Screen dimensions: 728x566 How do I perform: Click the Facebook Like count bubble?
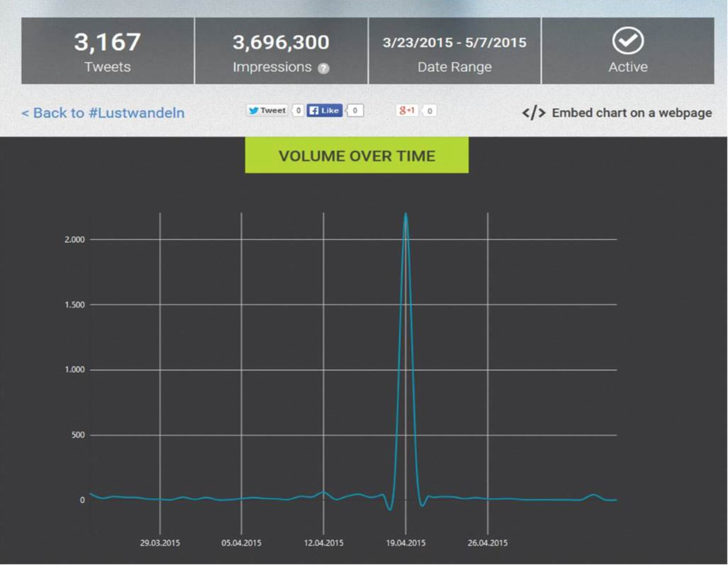coord(355,111)
